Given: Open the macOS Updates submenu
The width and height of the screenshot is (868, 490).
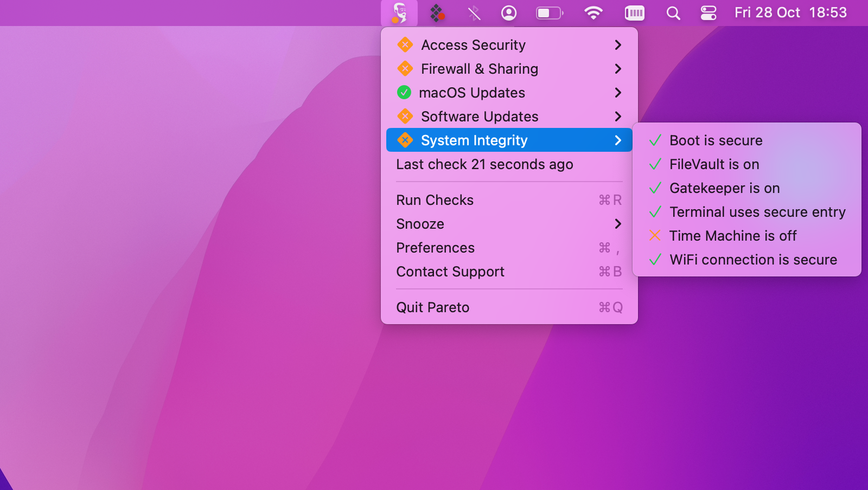Looking at the screenshot, I should pos(509,93).
